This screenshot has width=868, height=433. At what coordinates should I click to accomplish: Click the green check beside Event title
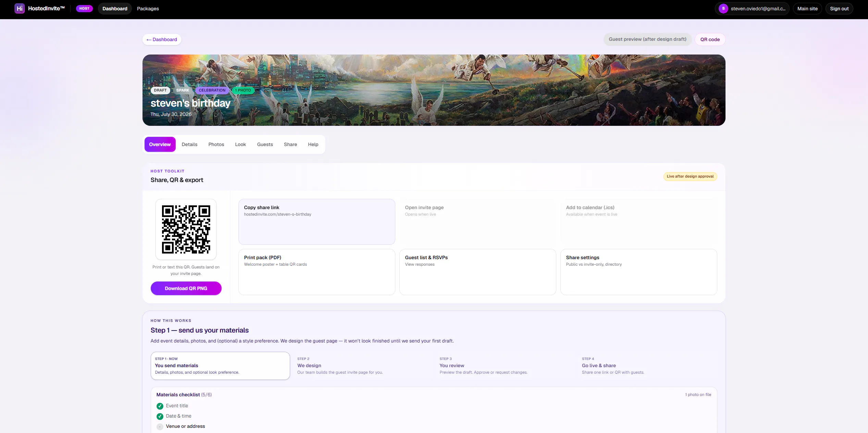pos(160,406)
